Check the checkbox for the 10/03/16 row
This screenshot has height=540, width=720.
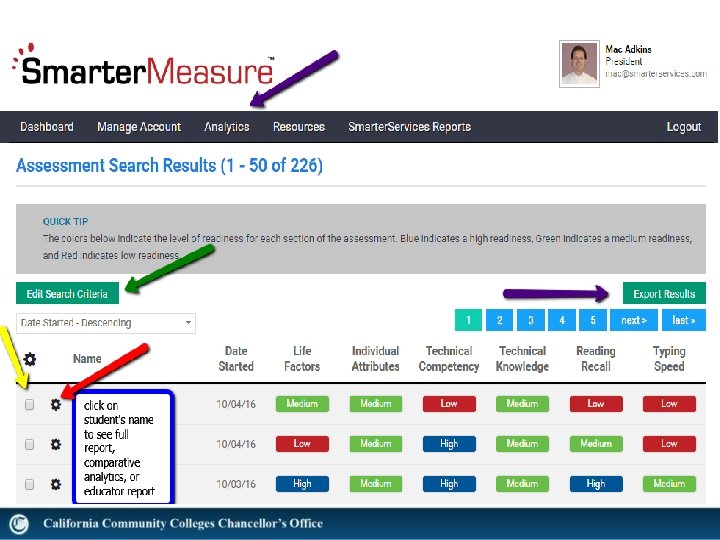pyautogui.click(x=29, y=484)
